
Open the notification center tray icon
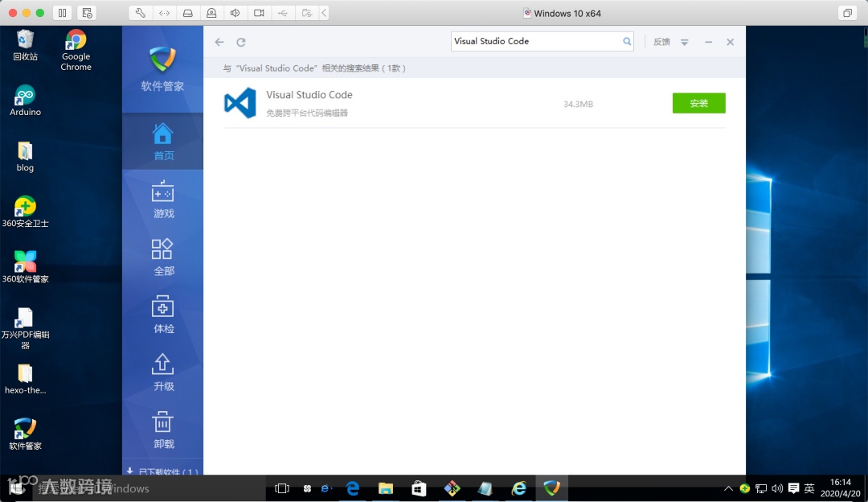coord(793,488)
